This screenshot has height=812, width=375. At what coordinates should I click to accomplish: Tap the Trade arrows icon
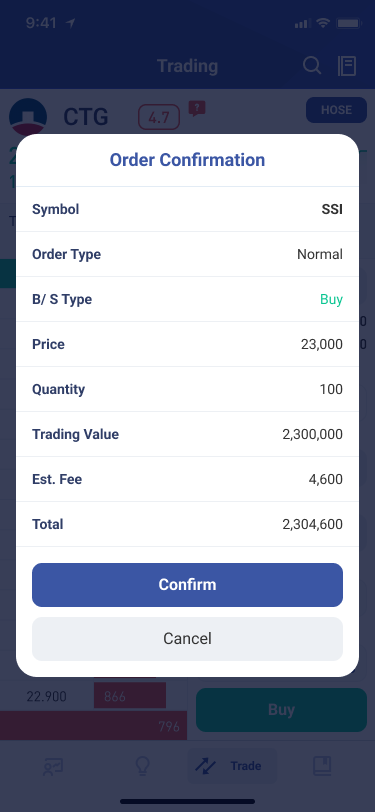[x=206, y=766]
